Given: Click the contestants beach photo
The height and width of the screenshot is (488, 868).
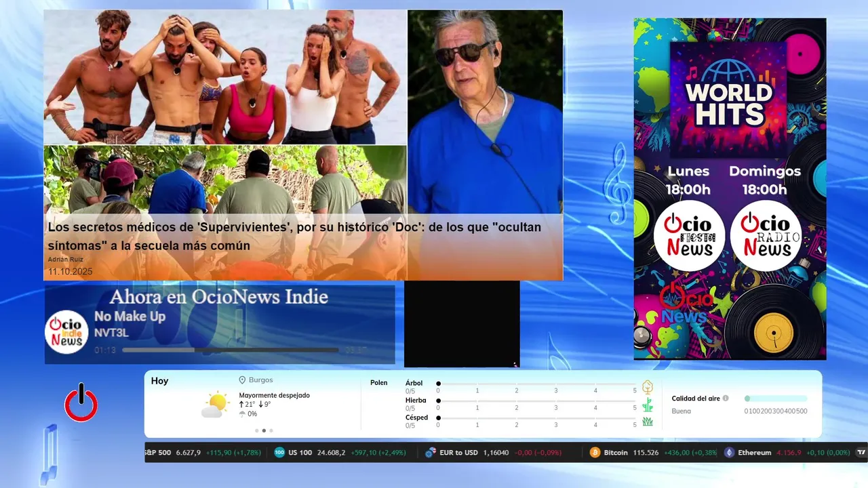Looking at the screenshot, I should (x=225, y=77).
